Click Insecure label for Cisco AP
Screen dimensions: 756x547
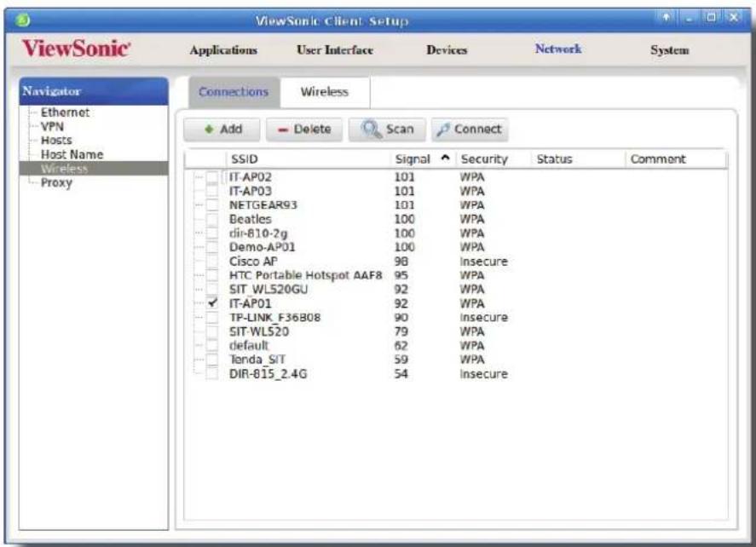(x=483, y=262)
